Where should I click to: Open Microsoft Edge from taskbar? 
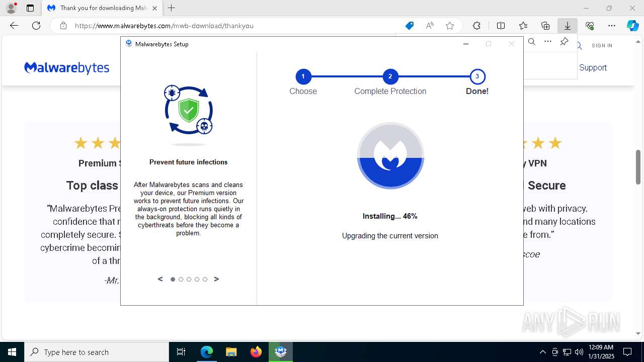tap(207, 352)
